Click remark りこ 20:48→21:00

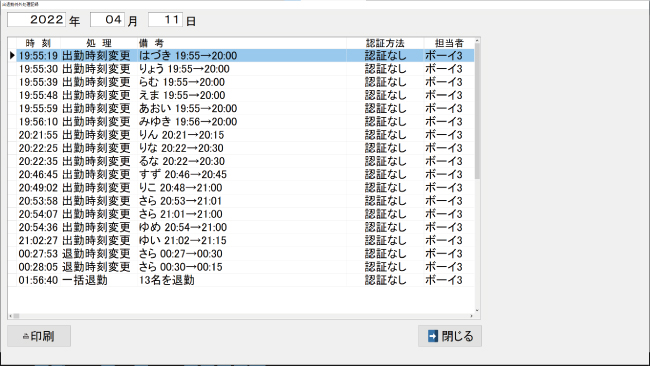(x=180, y=188)
